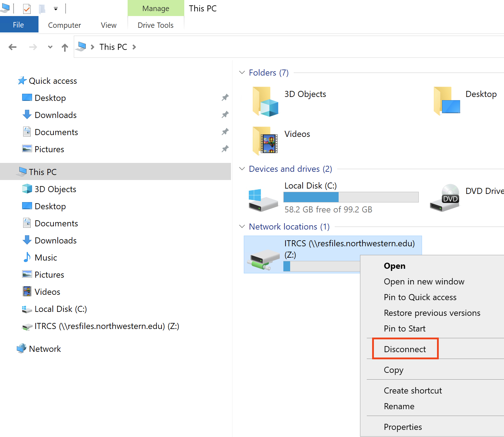Viewport: 504px width, 437px height.
Task: Collapse the Devices and drives group
Action: point(242,169)
